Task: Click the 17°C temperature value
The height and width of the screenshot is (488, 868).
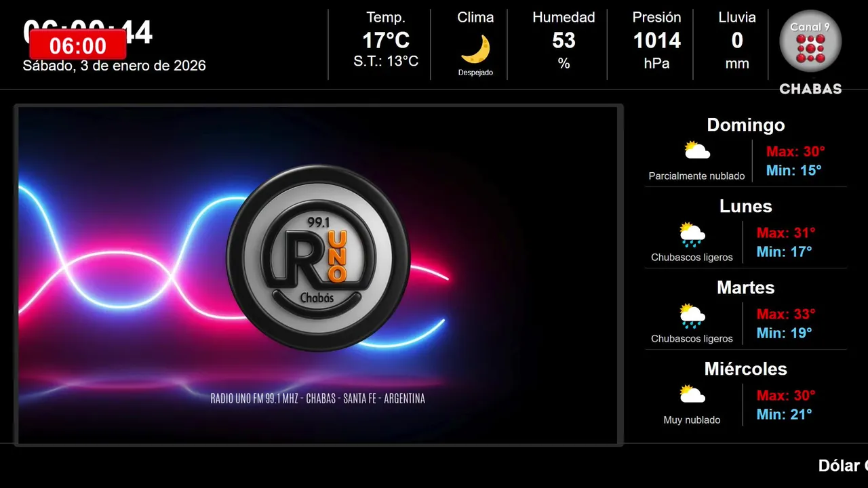Action: [386, 41]
